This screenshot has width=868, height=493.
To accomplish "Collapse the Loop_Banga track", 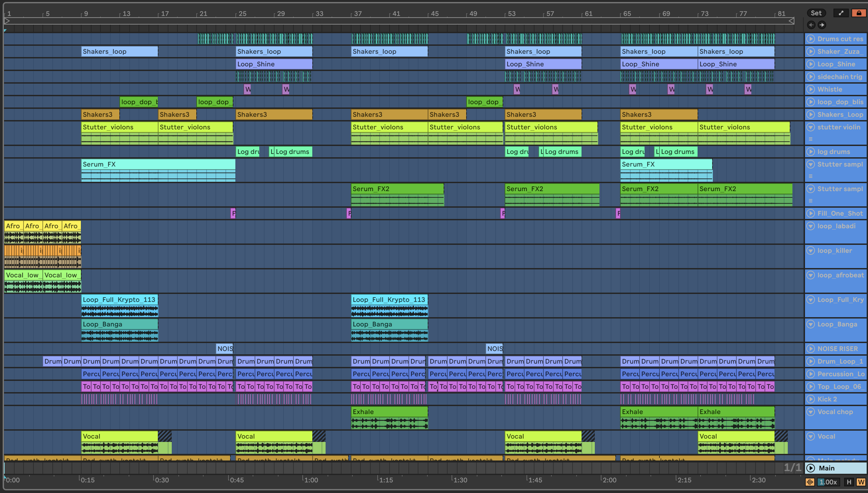I will 811,324.
